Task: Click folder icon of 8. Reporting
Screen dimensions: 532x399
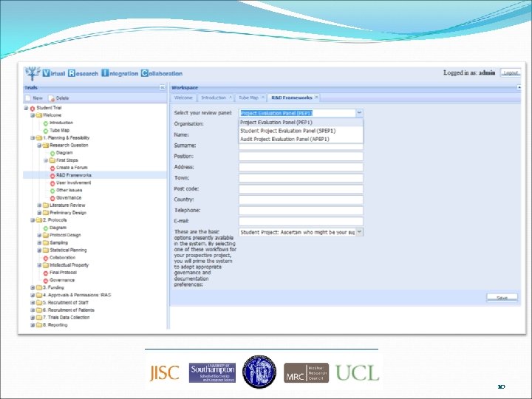Action: coord(39,325)
